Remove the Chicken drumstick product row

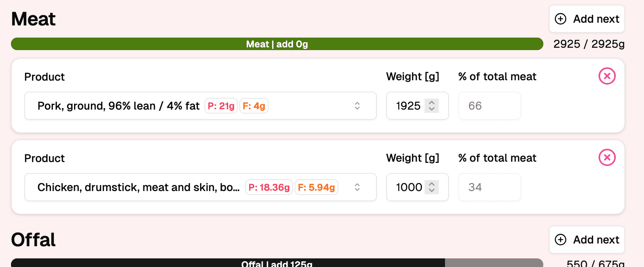click(x=607, y=157)
